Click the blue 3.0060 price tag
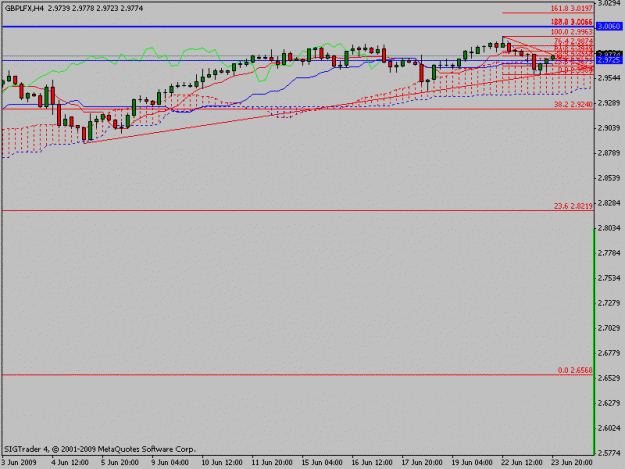Screen dimensions: 625x469 609,26
